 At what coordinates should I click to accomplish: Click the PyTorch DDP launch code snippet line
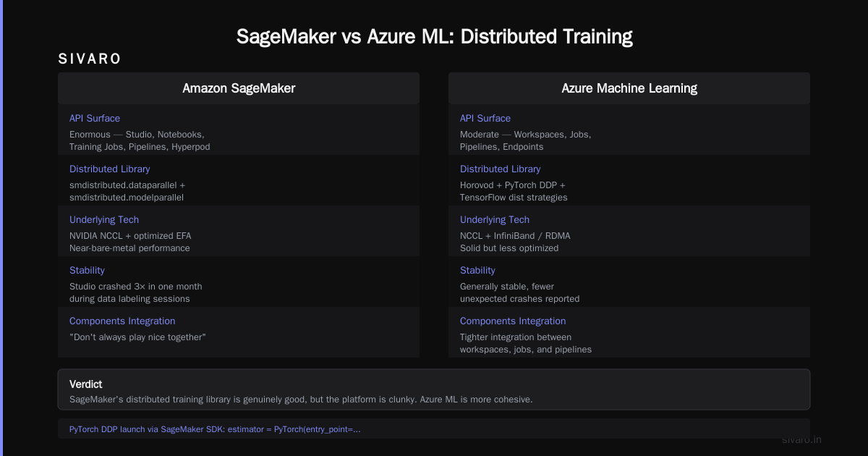coord(215,429)
